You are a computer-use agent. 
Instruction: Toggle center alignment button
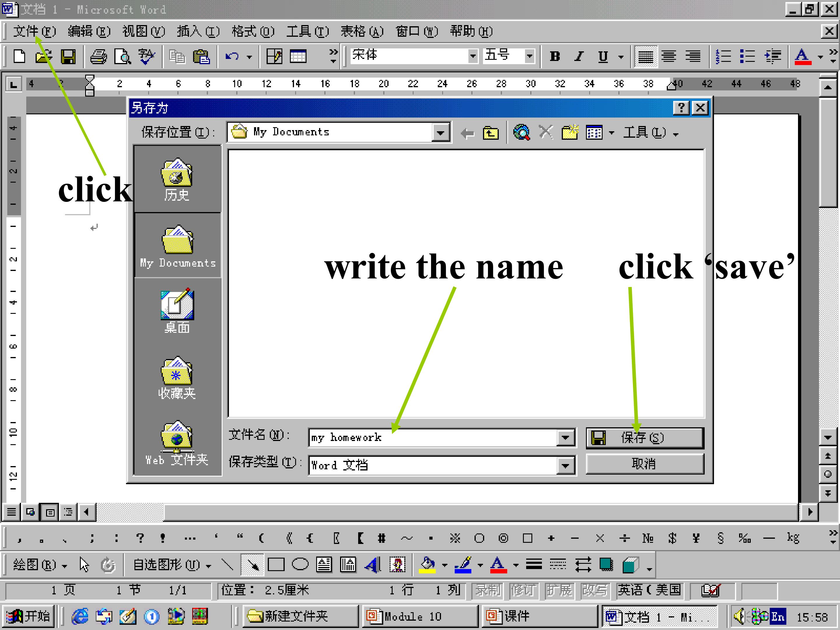click(x=669, y=57)
